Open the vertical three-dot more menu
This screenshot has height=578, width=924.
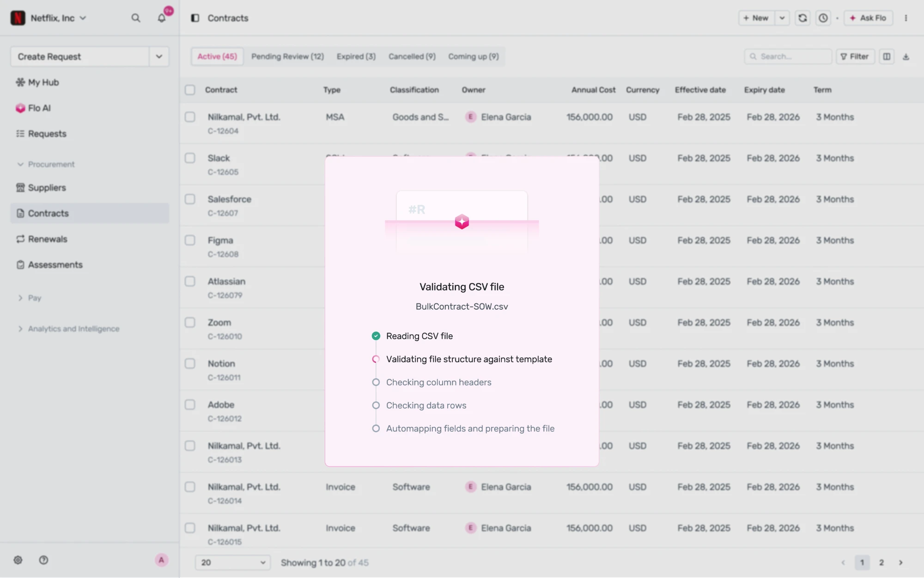(x=906, y=18)
